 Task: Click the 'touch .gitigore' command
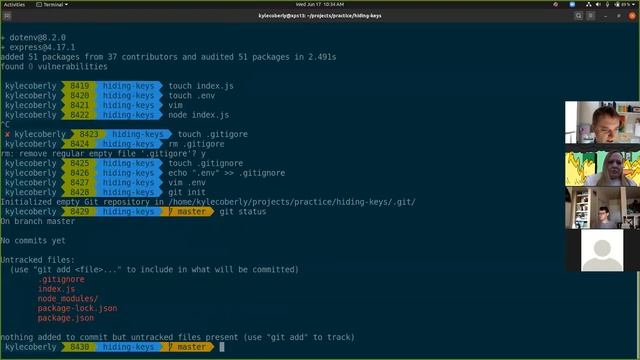click(x=213, y=134)
